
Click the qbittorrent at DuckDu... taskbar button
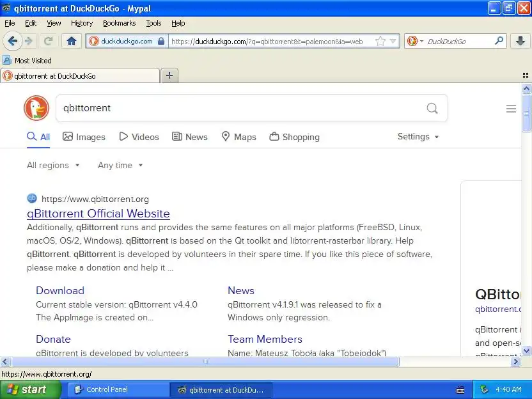[221, 389]
